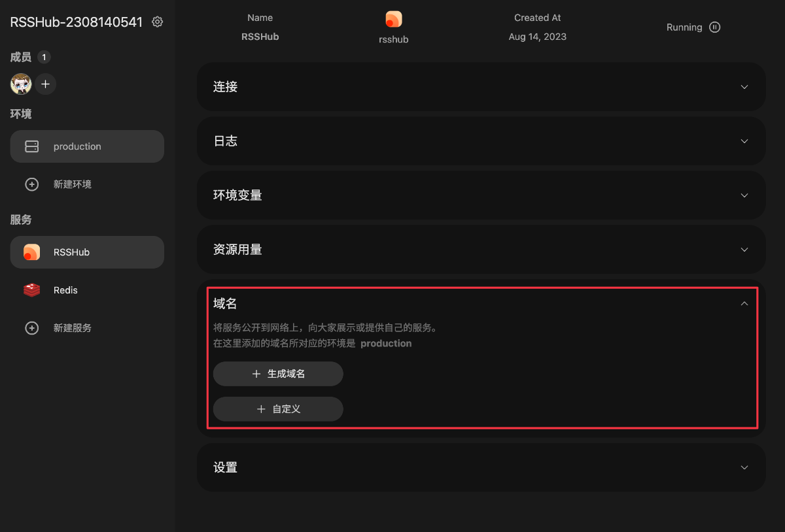Create a new service (新建服务)

tap(87, 328)
